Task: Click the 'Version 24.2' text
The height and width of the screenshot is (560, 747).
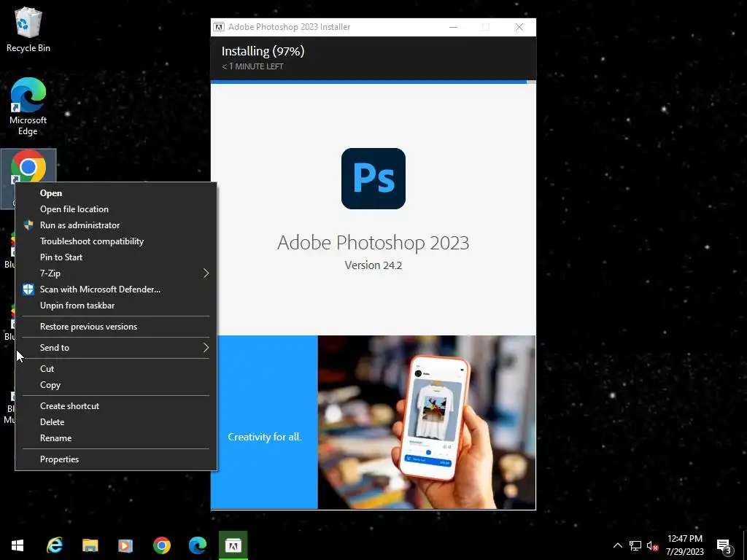Action: 373,265
